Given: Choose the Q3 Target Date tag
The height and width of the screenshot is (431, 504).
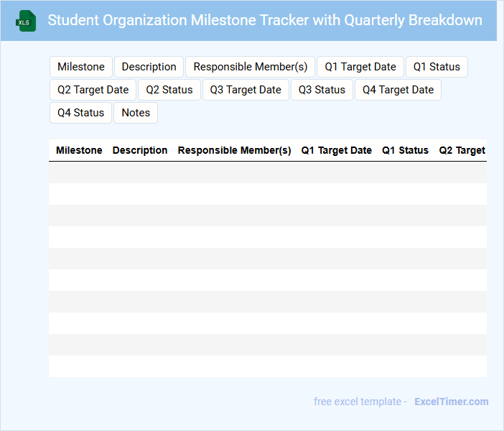Looking at the screenshot, I should [x=246, y=90].
